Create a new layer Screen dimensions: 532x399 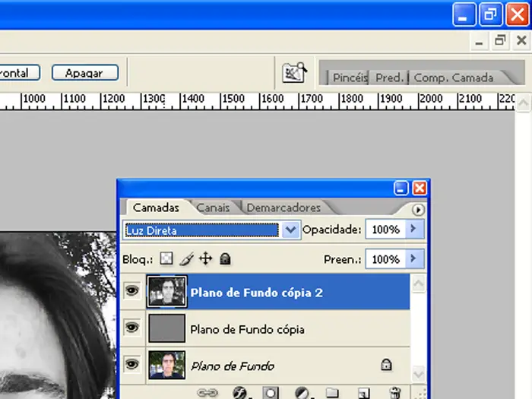[363, 393]
